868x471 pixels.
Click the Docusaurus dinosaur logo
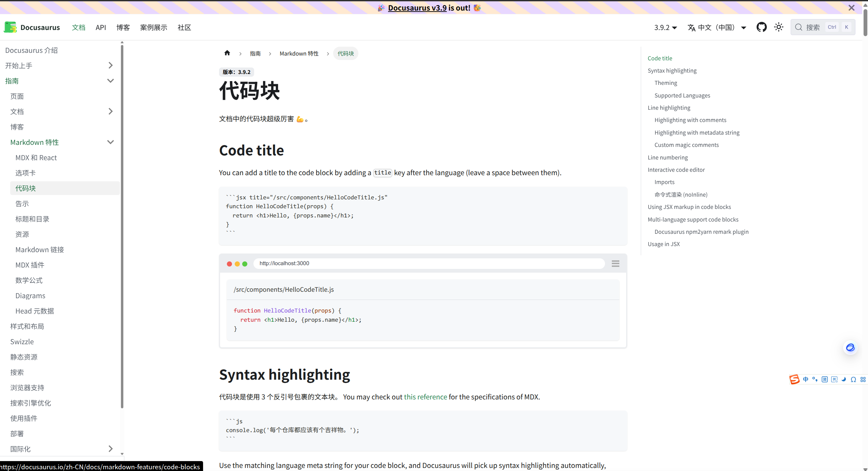[x=10, y=27]
